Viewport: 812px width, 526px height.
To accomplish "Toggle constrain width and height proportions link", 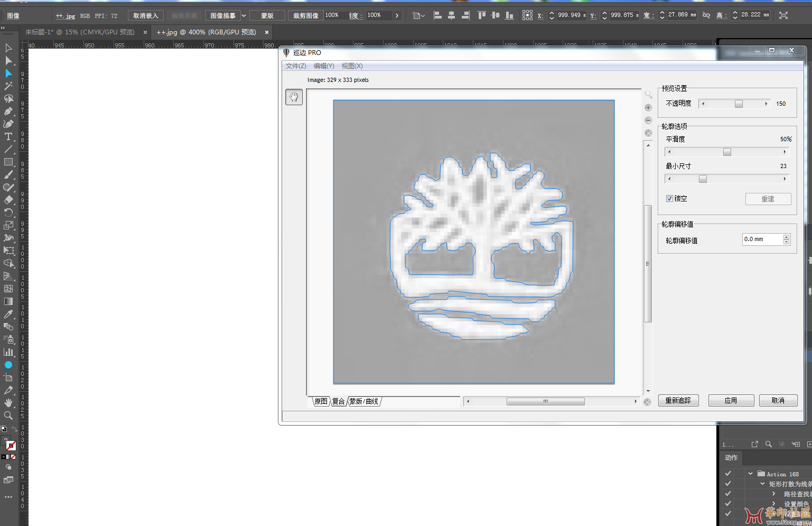I will [x=706, y=15].
